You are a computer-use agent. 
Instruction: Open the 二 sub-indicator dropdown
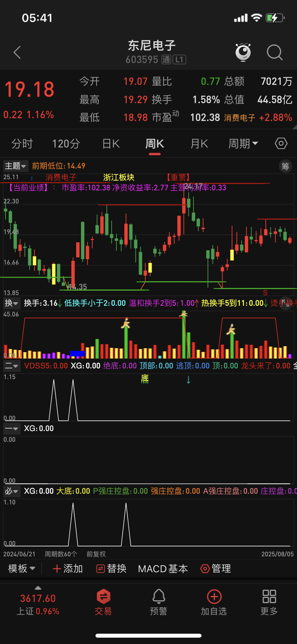pyautogui.click(x=11, y=366)
